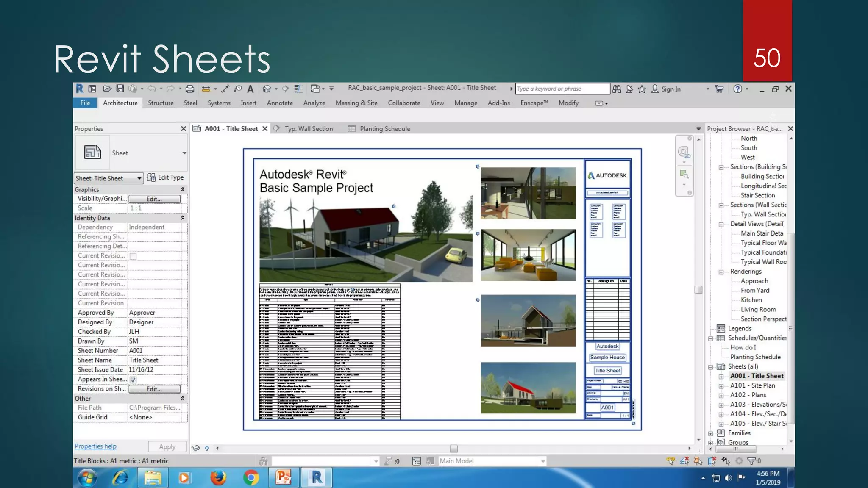Click Edit button for Visibility/Graphics Overrides

coord(154,199)
